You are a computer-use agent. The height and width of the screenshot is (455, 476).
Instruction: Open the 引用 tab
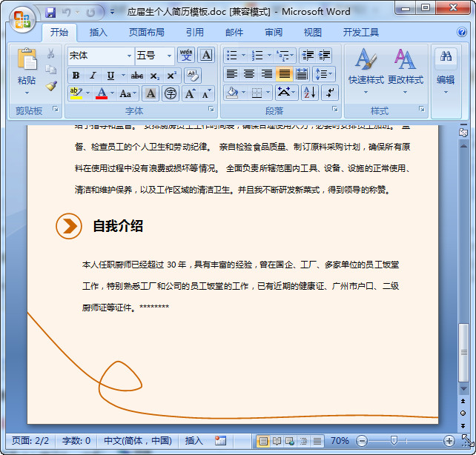point(195,32)
